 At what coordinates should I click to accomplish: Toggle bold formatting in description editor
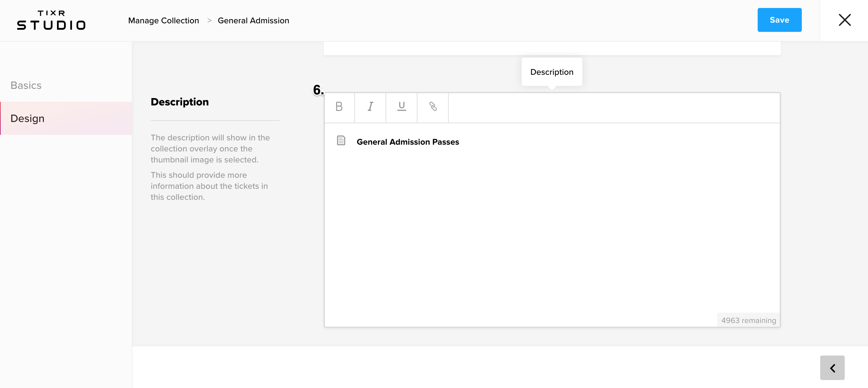339,107
